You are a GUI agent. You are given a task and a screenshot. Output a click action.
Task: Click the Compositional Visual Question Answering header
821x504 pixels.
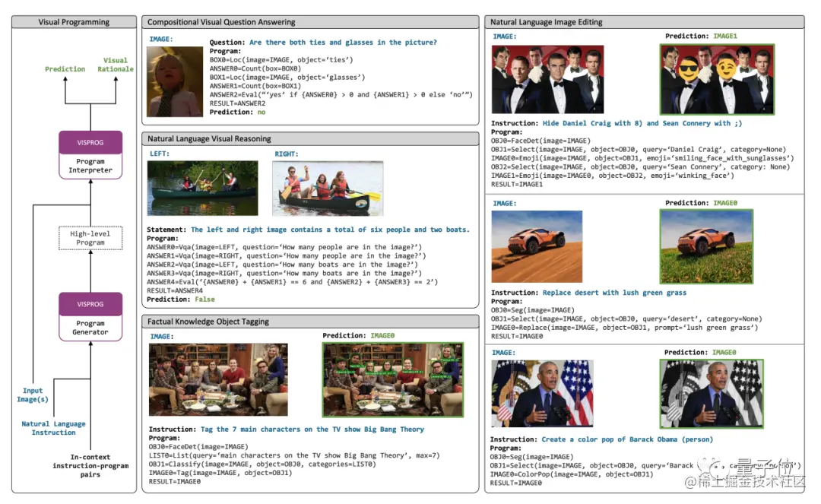tap(310, 22)
